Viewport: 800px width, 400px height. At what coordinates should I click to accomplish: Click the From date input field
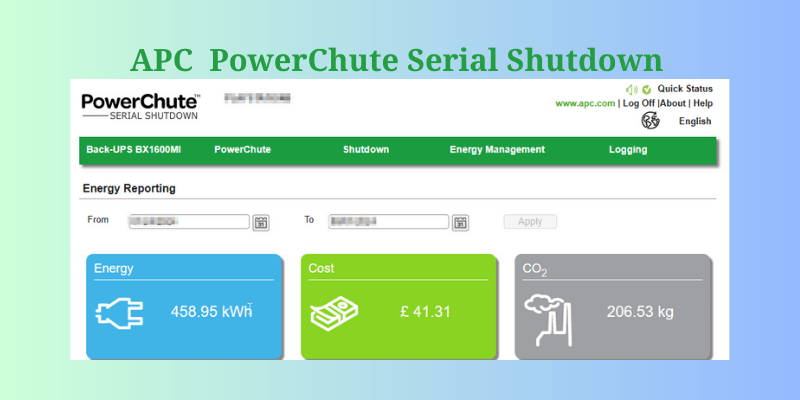click(x=189, y=221)
